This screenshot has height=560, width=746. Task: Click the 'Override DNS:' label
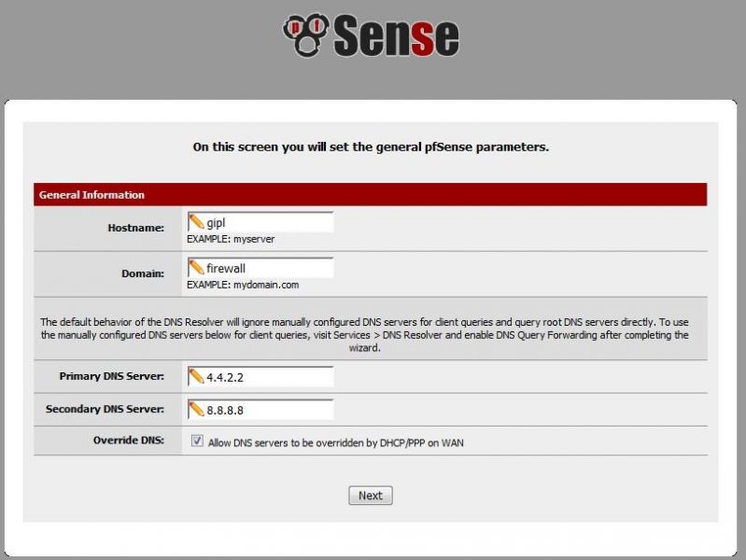[x=129, y=441]
